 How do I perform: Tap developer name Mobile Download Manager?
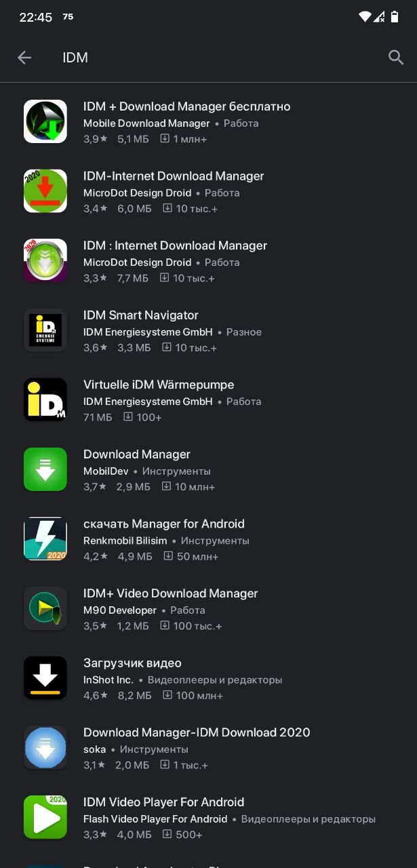[x=146, y=123]
